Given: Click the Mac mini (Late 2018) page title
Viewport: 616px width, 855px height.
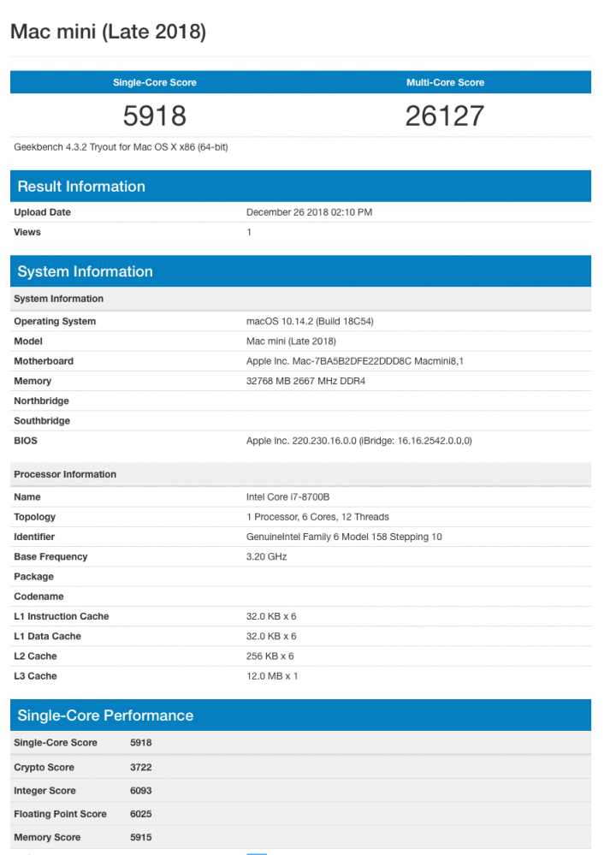Looking at the screenshot, I should coord(108,32).
